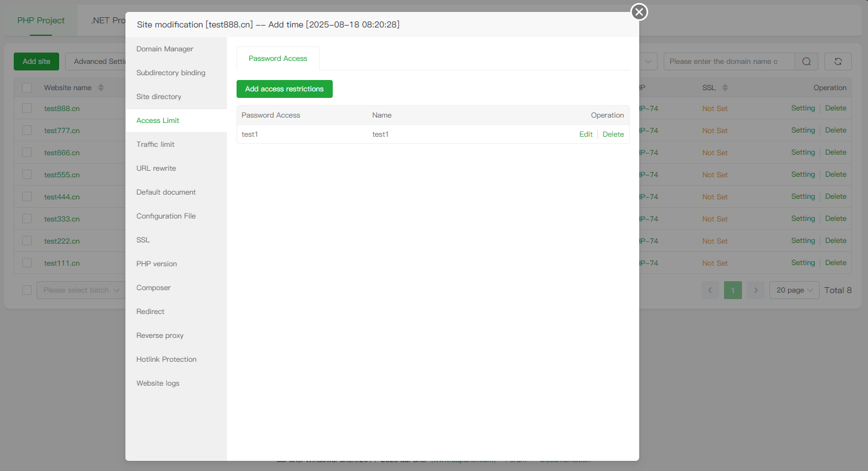Switch to the Password Access tab
Image resolution: width=868 pixels, height=471 pixels.
click(278, 59)
